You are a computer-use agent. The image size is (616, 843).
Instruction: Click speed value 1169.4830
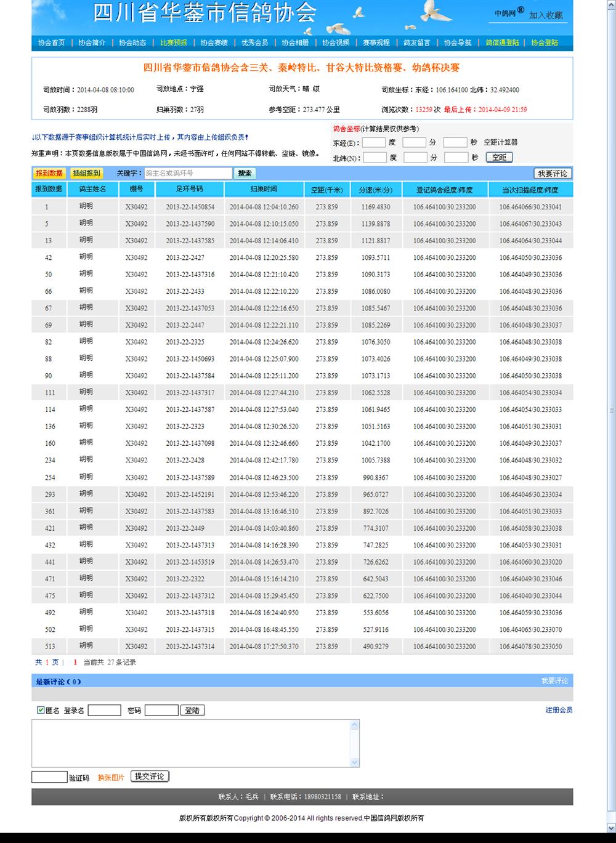point(376,207)
